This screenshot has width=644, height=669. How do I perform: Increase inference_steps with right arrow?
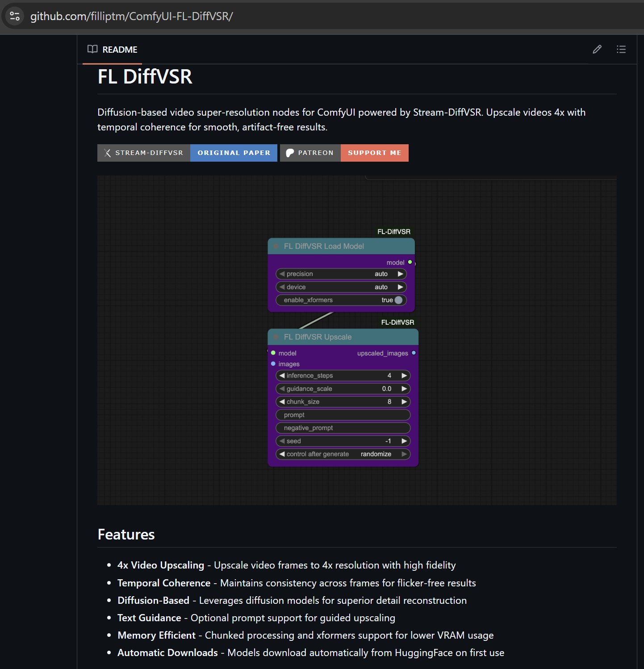[404, 376]
